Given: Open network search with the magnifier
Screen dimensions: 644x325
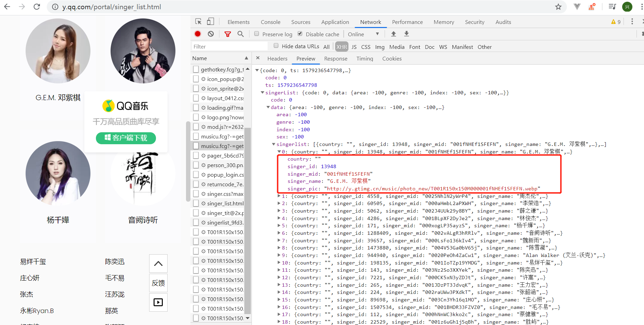Looking at the screenshot, I should tap(241, 34).
